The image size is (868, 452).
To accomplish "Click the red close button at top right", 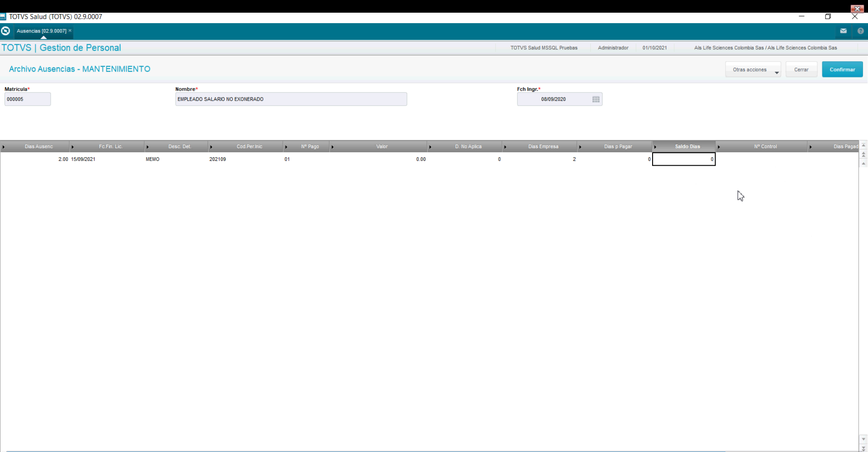I will [857, 9].
